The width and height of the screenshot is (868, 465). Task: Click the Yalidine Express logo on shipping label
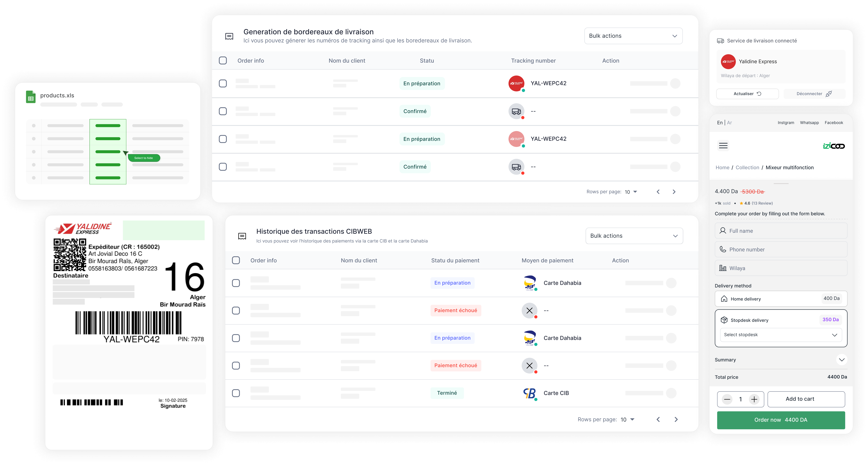tap(83, 229)
